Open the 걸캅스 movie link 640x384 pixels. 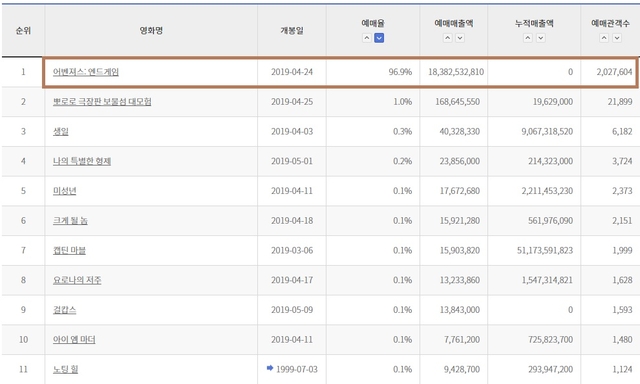click(64, 310)
